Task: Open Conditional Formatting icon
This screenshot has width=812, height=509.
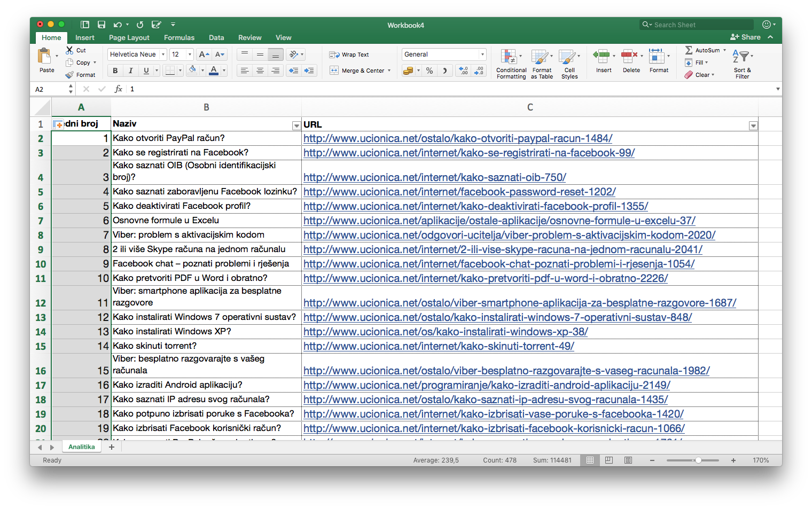Action: coord(509,57)
